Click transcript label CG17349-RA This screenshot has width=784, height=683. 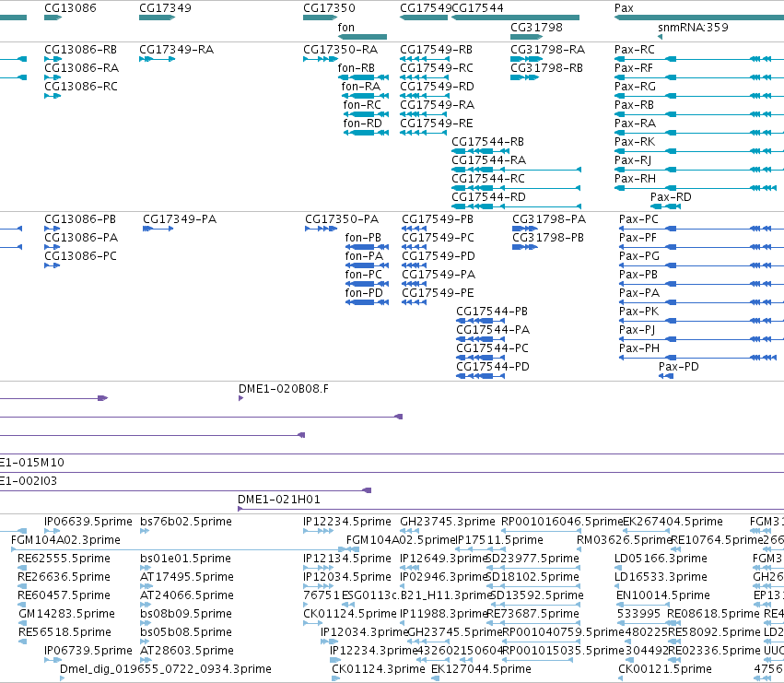[x=177, y=50]
